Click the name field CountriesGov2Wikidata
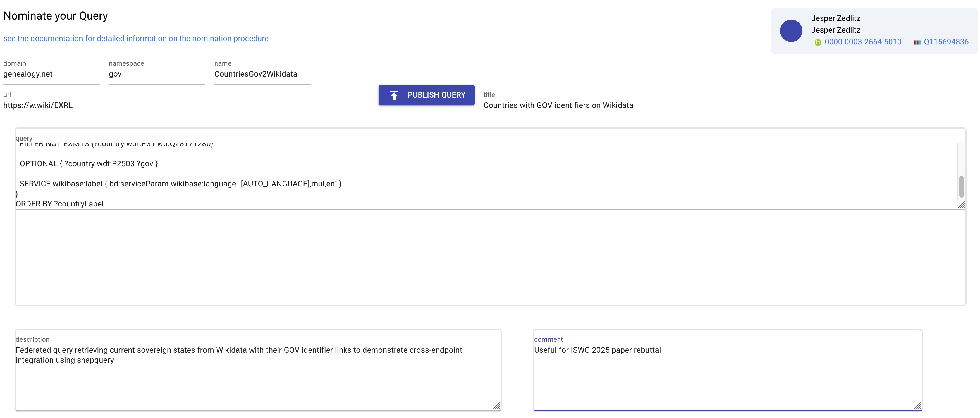980x418 pixels. point(262,74)
